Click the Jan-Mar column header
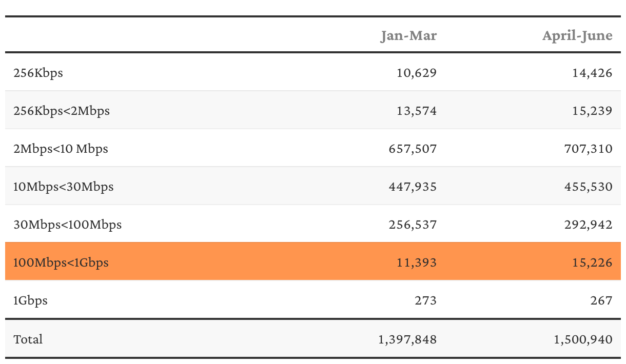Image resolution: width=626 pixels, height=364 pixels. click(408, 35)
